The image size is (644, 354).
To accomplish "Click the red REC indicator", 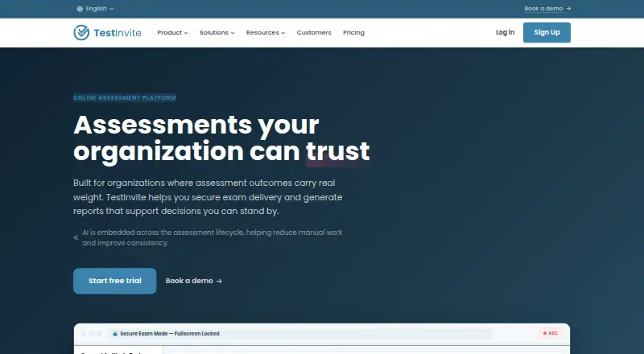I will pyautogui.click(x=551, y=333).
